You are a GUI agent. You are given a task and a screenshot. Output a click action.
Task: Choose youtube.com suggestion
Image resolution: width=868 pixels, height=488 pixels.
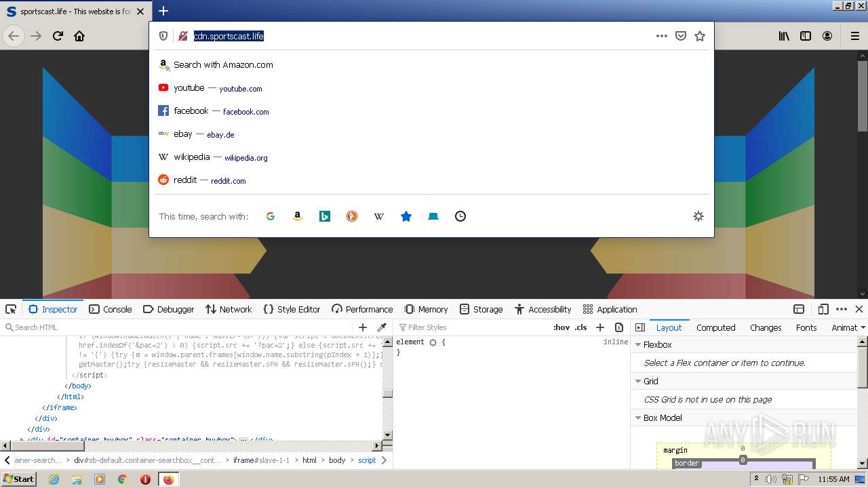pos(431,88)
